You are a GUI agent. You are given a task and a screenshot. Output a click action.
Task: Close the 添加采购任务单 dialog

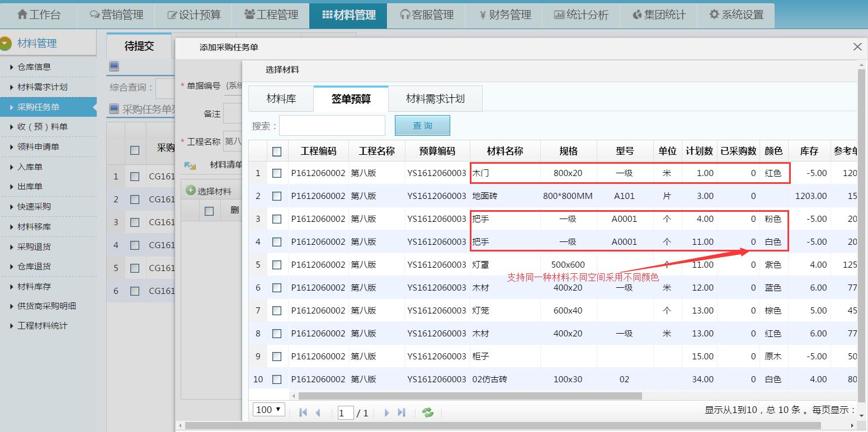point(857,47)
